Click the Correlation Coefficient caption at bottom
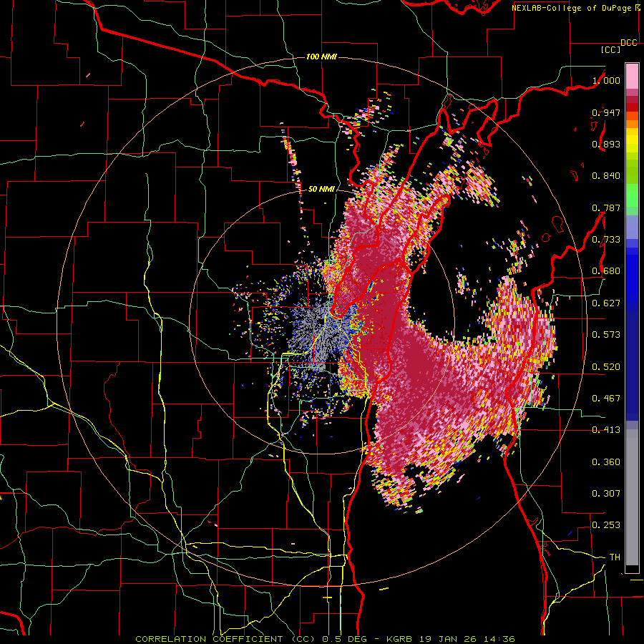 coord(325,639)
